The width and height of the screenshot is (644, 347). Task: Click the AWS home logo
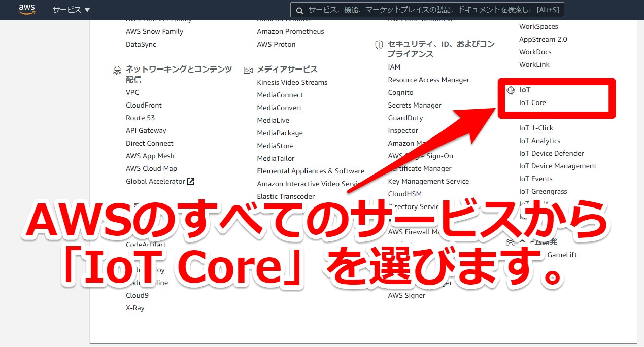click(x=26, y=9)
